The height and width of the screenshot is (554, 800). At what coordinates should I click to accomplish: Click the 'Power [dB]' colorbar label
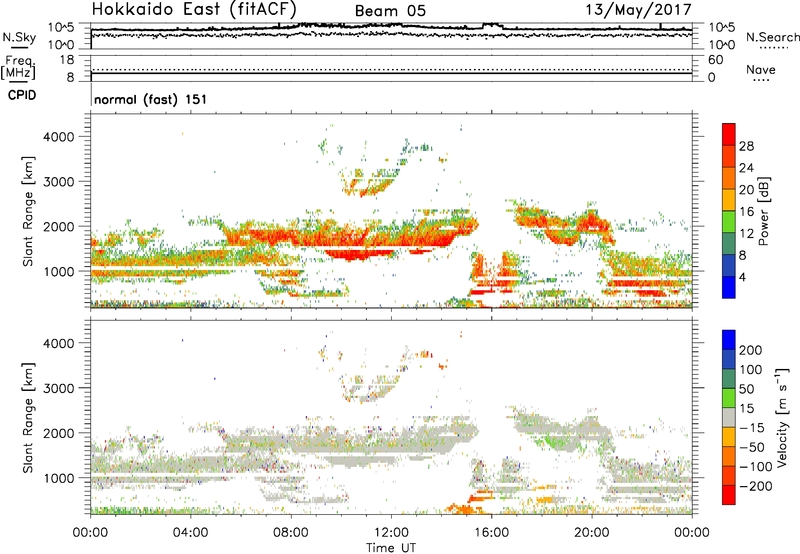pyautogui.click(x=764, y=211)
